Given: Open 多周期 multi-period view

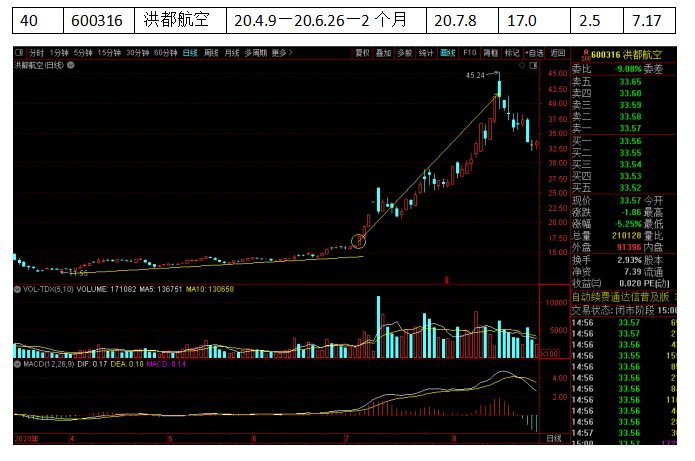Looking at the screenshot, I should pyautogui.click(x=256, y=53).
